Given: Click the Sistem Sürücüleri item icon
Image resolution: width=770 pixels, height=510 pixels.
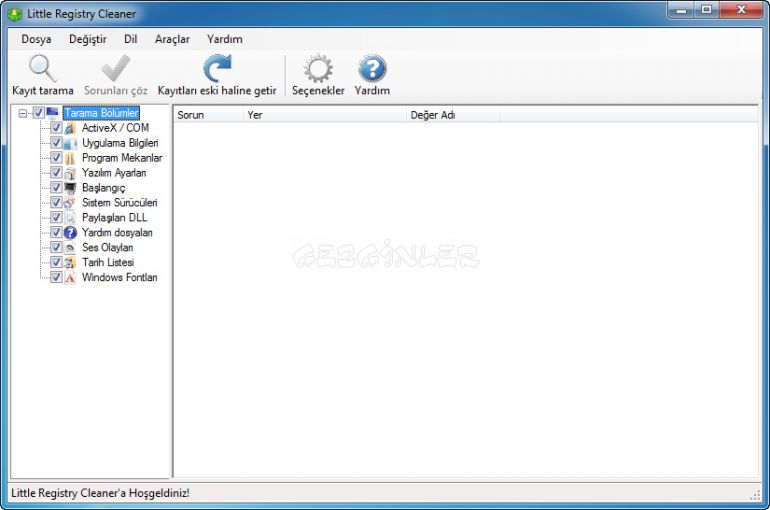Looking at the screenshot, I should coord(70,203).
